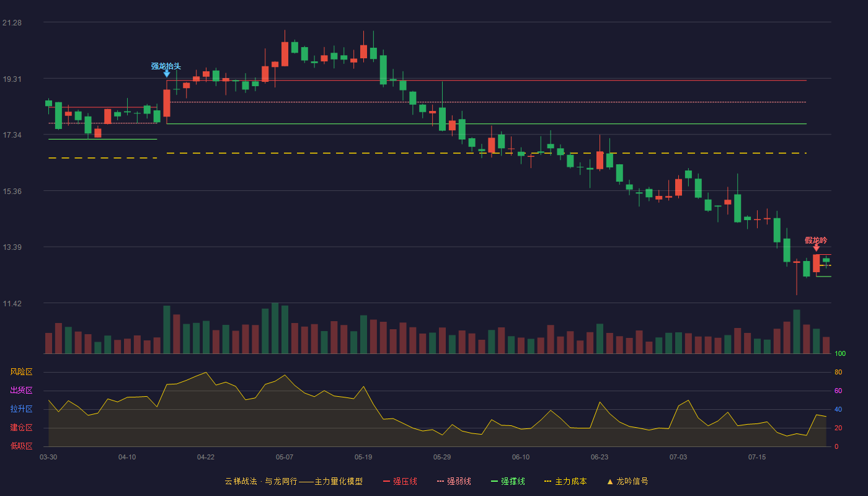The width and height of the screenshot is (868, 496).
Task: Click the 07-15 date axis label
Action: click(x=757, y=457)
